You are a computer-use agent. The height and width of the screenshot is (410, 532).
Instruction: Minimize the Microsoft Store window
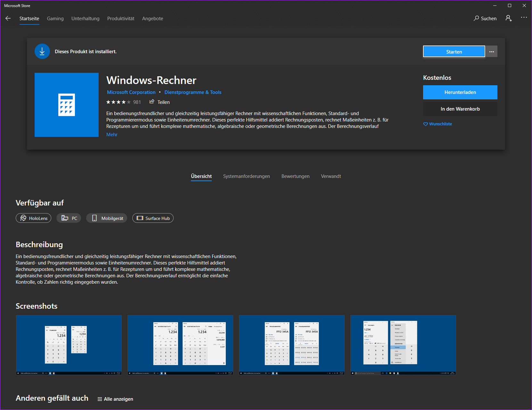(495, 5)
